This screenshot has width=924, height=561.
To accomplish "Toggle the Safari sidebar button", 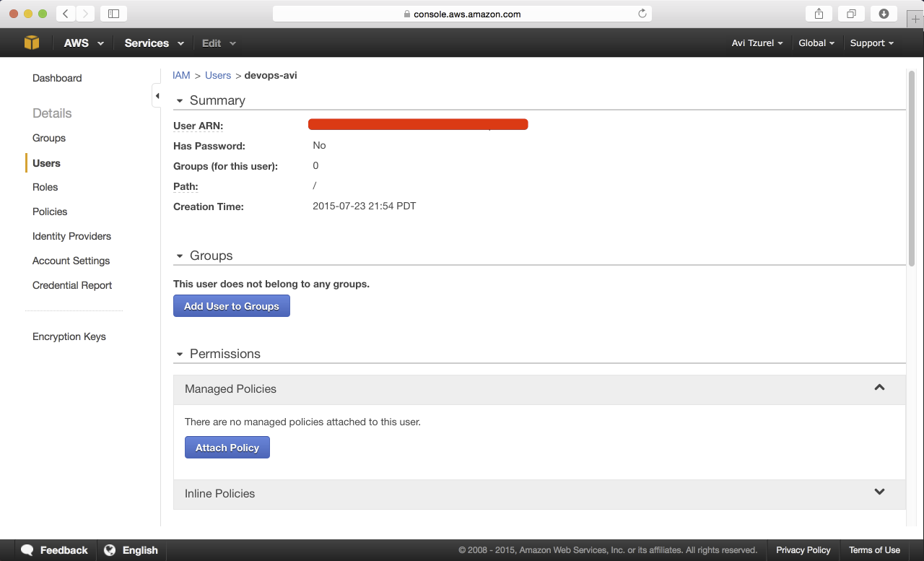I will pos(113,13).
